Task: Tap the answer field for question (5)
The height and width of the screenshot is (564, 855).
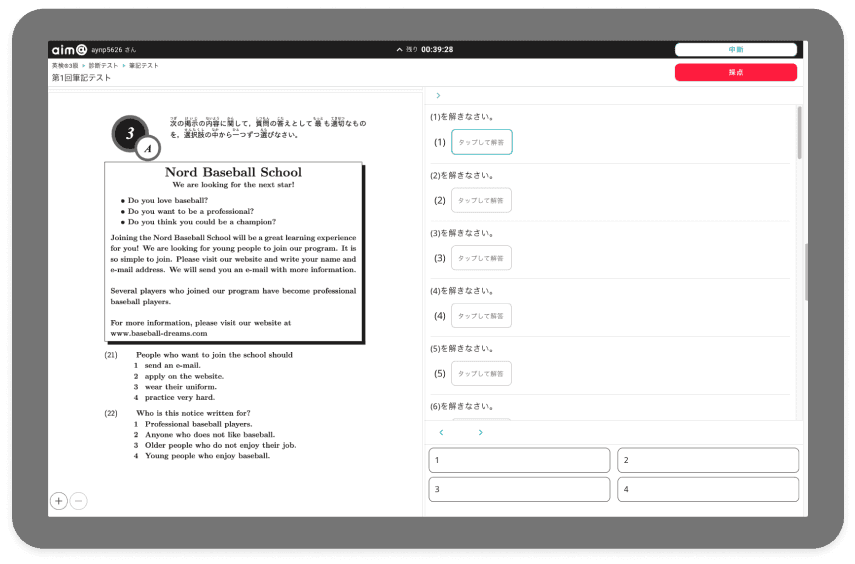Action: [x=481, y=373]
